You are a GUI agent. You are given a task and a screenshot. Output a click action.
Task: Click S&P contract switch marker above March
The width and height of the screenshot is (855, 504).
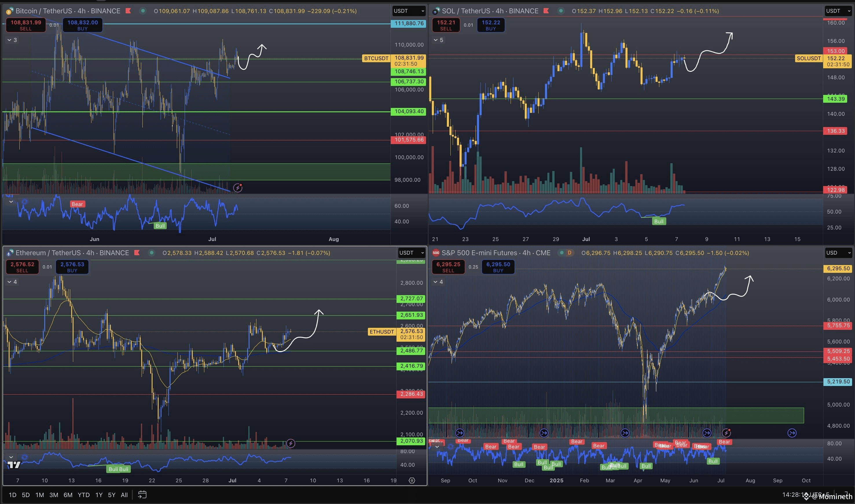pos(625,433)
